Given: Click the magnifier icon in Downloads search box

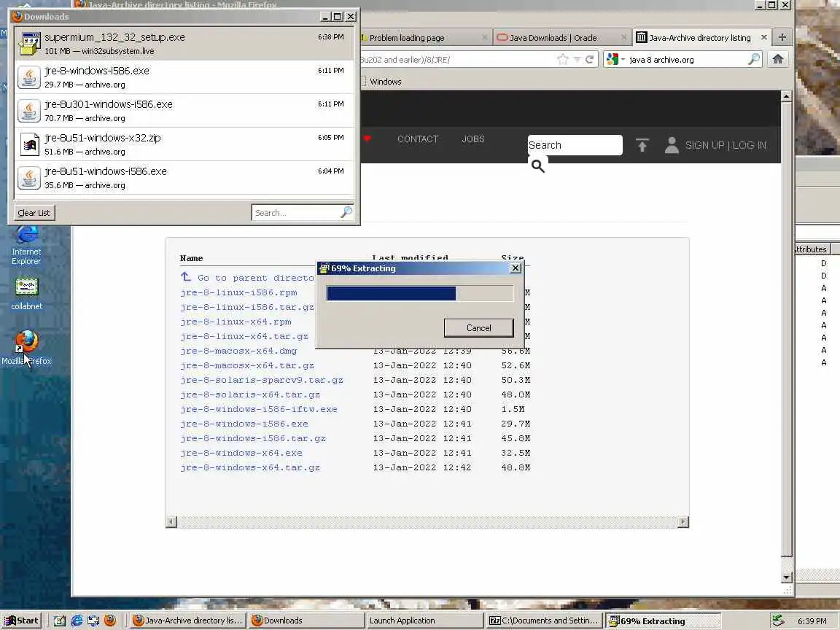Looking at the screenshot, I should (x=346, y=212).
